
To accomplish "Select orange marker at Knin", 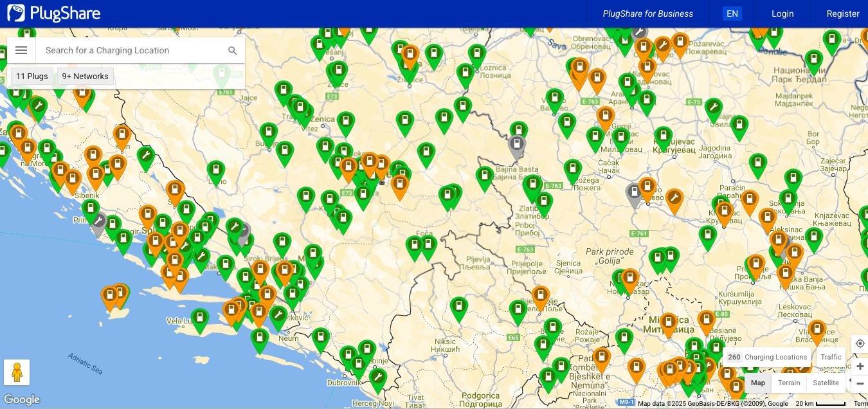I will 122,137.
